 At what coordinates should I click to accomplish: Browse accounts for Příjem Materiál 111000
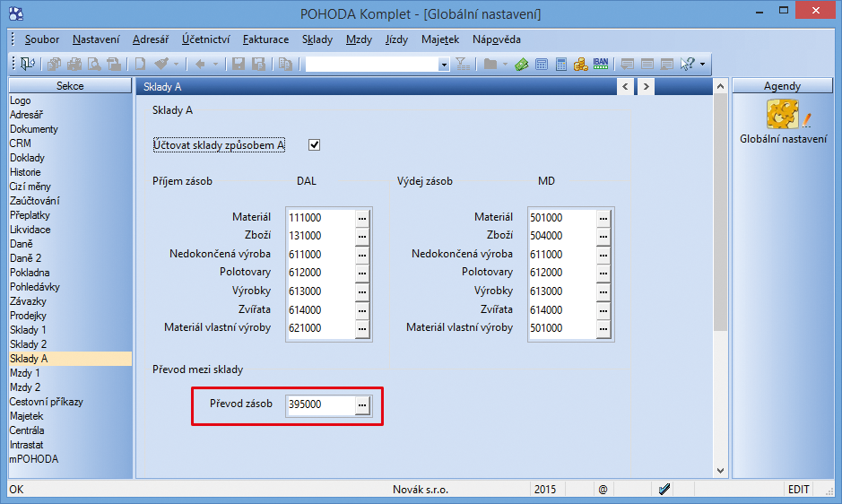pyautogui.click(x=362, y=218)
